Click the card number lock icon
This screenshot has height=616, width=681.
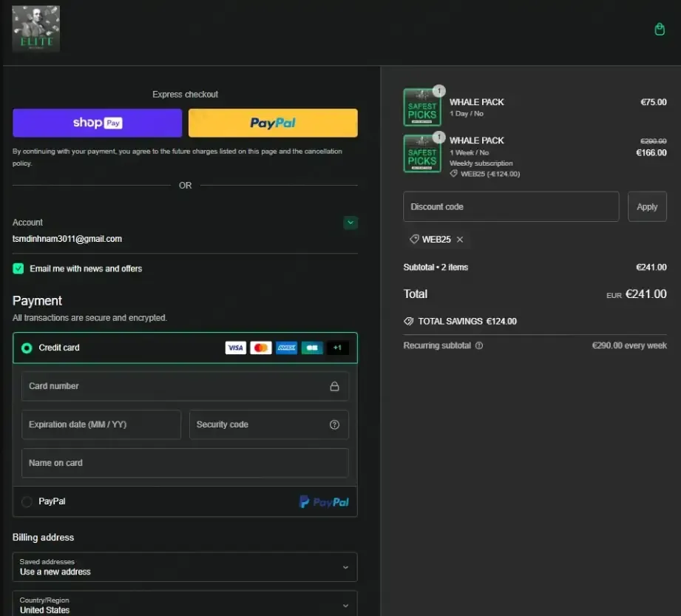(334, 386)
